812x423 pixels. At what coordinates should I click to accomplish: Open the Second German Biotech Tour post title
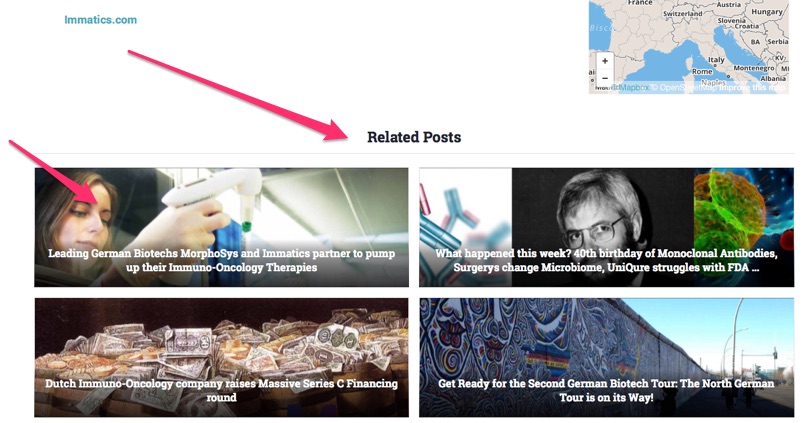[606, 390]
